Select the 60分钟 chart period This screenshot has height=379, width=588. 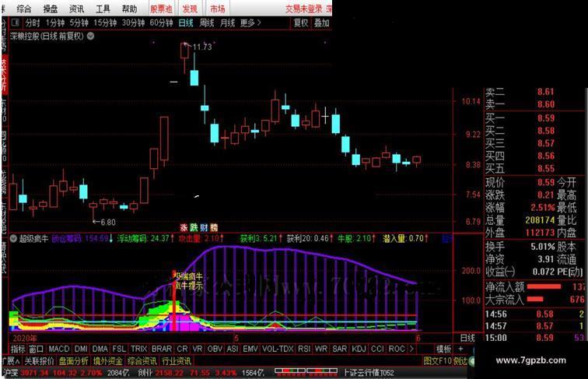pyautogui.click(x=161, y=23)
